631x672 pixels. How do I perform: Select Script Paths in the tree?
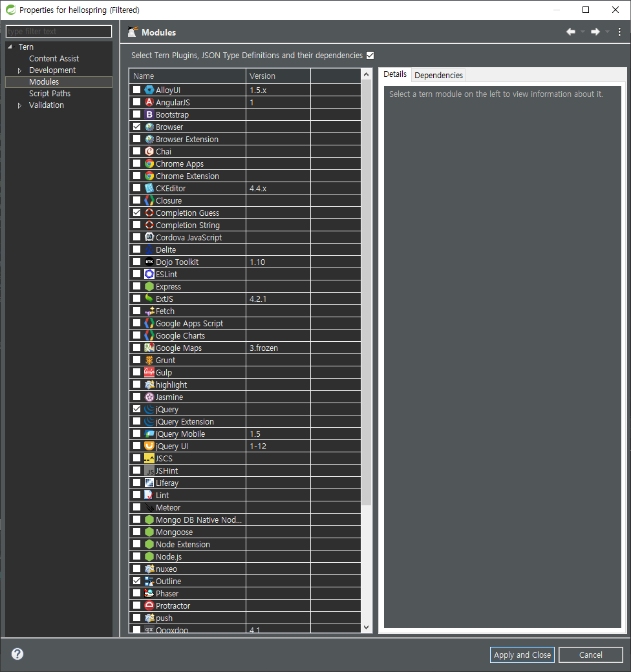pos(50,94)
